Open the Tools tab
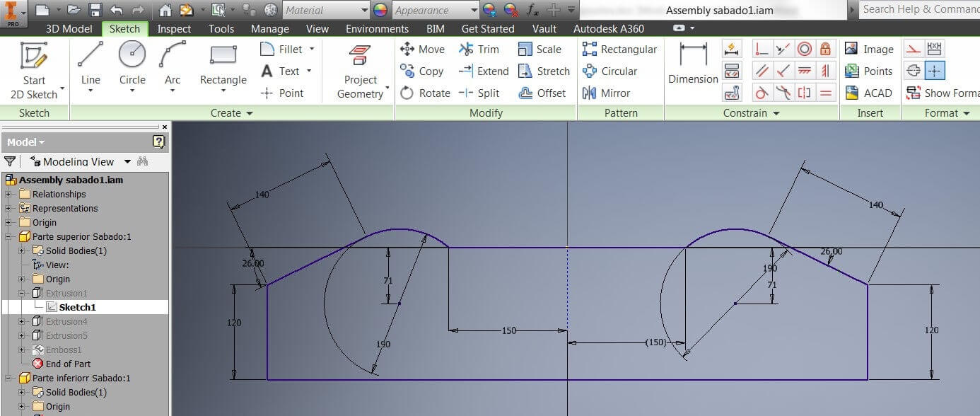Screen dimensions: 980x416 point(221,28)
